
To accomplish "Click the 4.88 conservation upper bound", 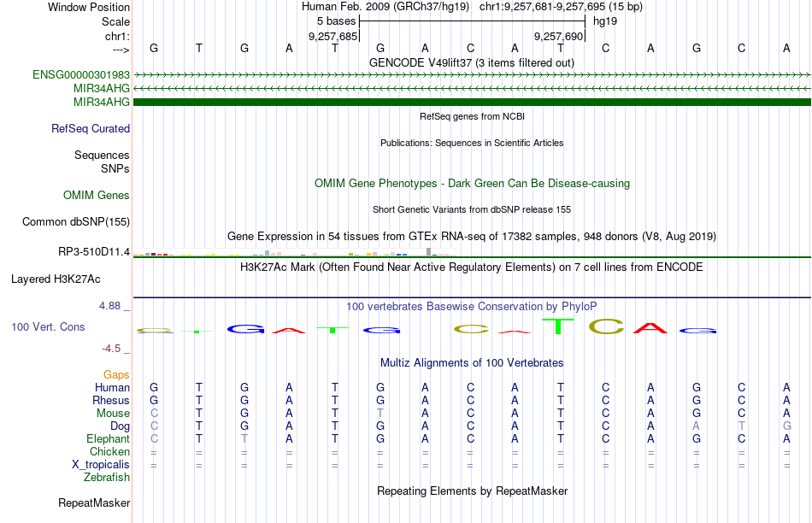I will pos(109,306).
